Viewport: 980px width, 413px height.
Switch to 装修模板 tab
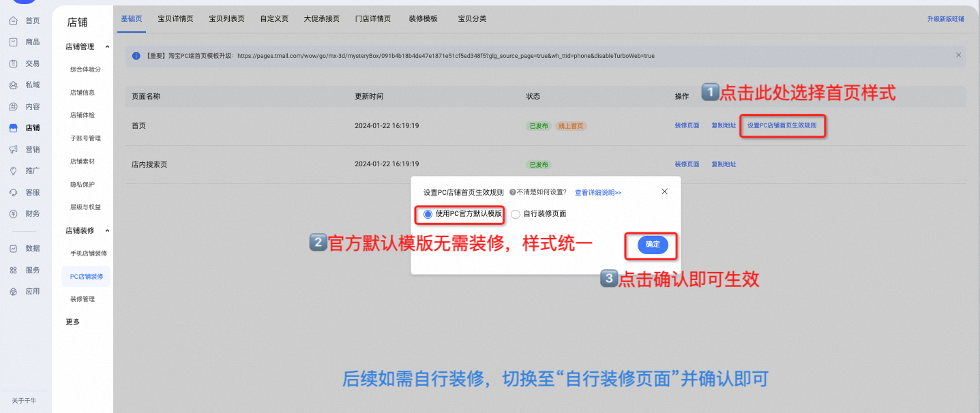[x=423, y=18]
